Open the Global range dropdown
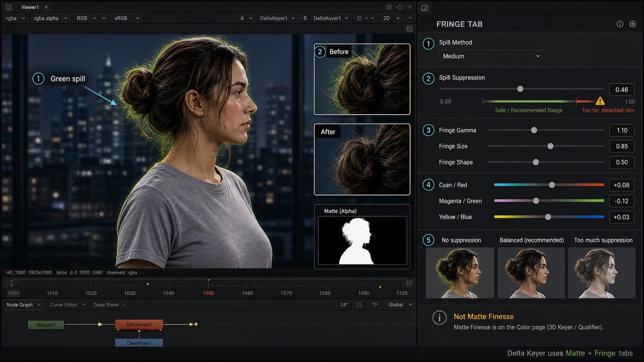 [400, 305]
